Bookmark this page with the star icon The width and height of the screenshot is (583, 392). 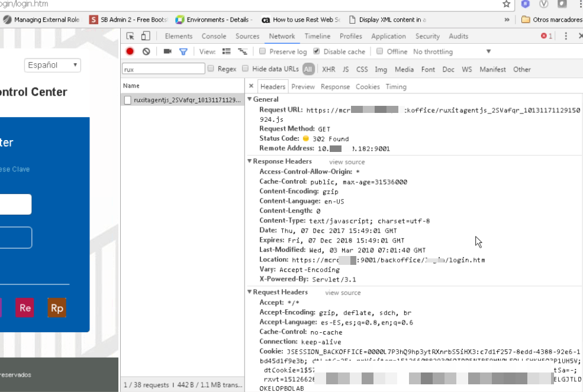(x=506, y=4)
